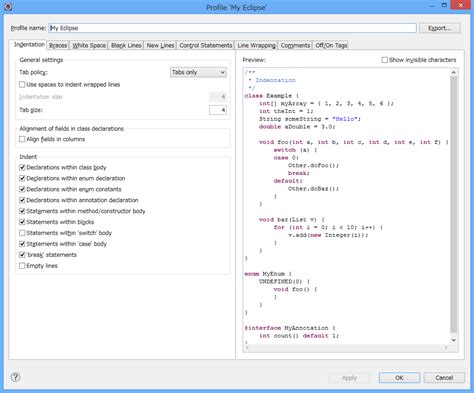
Task: Open the Line Wrapping tab
Action: click(256, 45)
